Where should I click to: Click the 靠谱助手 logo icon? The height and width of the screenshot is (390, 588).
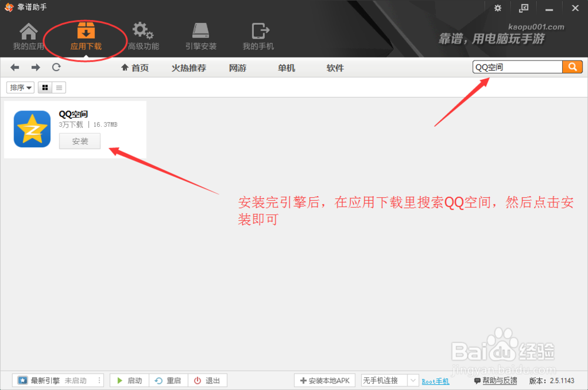pos(9,7)
